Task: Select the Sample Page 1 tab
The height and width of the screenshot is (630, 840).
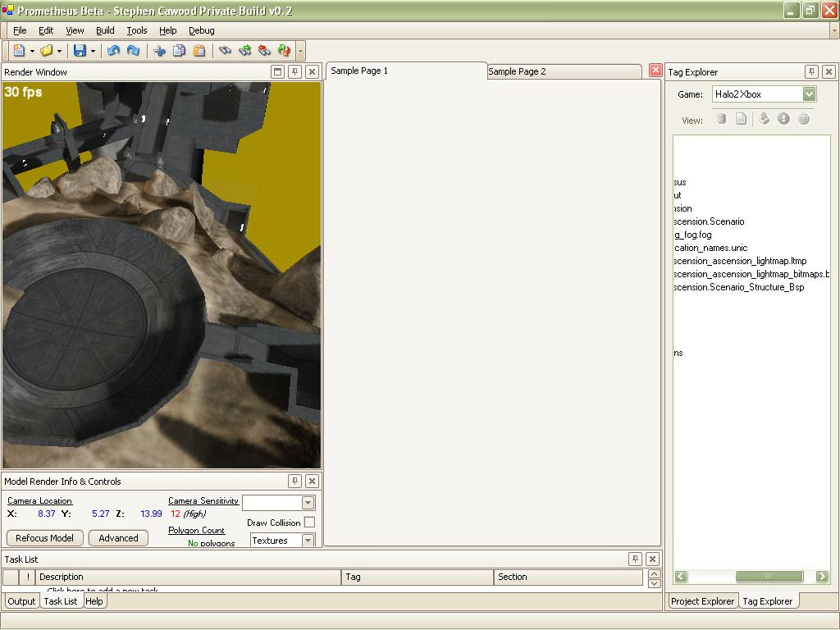Action: point(405,71)
